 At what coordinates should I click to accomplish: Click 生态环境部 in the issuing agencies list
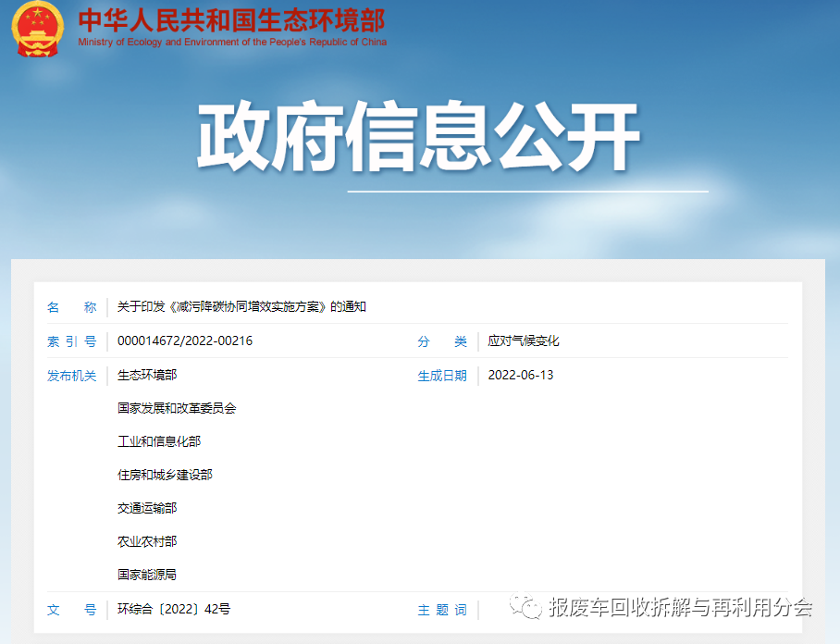click(147, 375)
